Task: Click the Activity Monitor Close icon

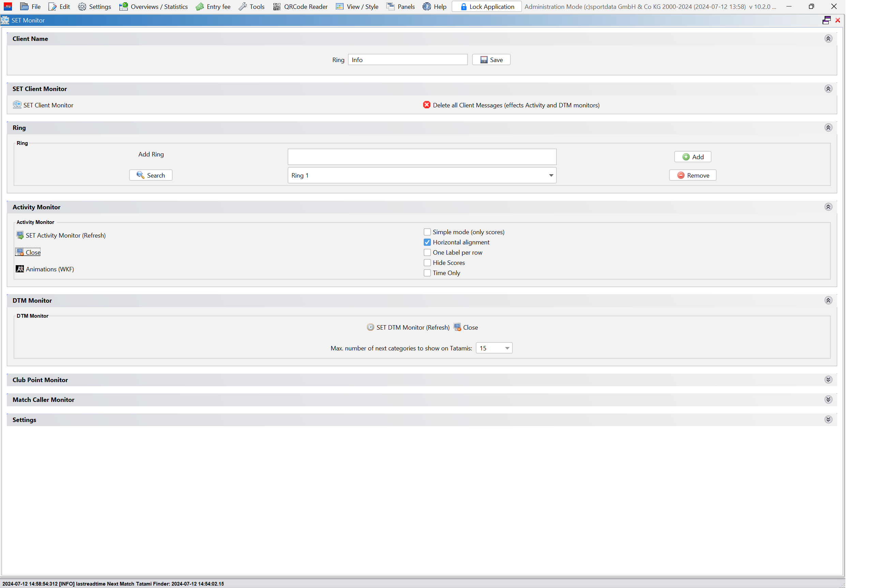Action: (x=20, y=252)
